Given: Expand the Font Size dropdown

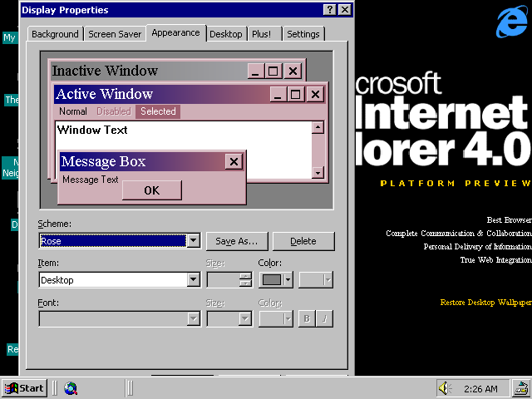Looking at the screenshot, I should click(245, 319).
